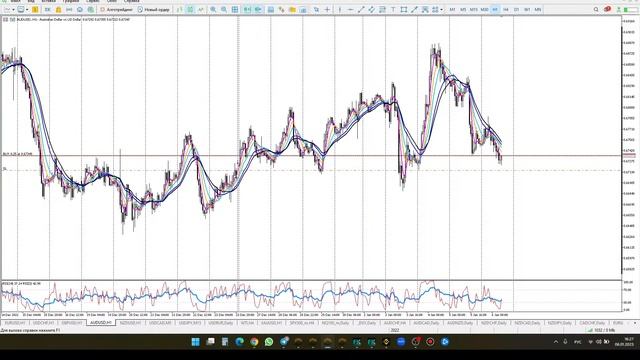Viewport: 640px width, 360px height.
Task: Open WhatsApp from the taskbar
Action: click(269, 342)
